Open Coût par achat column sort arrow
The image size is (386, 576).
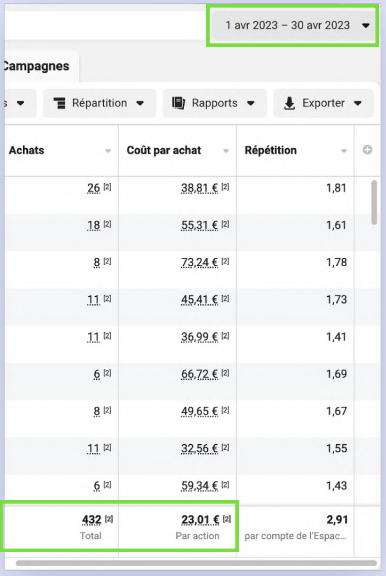coord(226,151)
